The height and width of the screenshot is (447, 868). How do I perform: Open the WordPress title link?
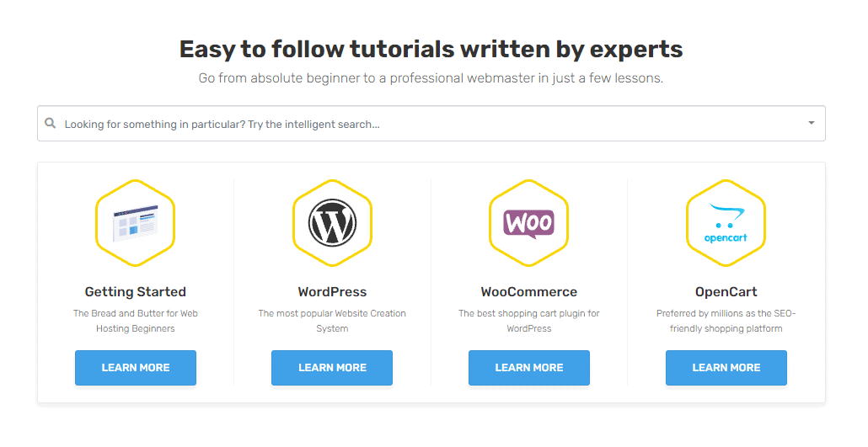pyautogui.click(x=332, y=292)
